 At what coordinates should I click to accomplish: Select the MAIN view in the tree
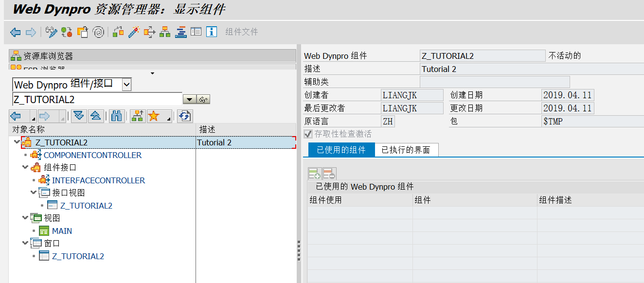(62, 231)
